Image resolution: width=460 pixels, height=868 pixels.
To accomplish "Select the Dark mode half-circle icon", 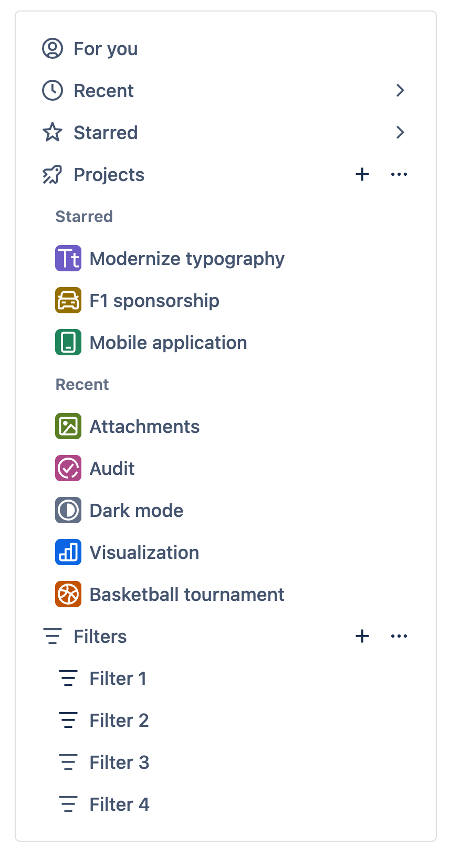I will click(x=68, y=510).
